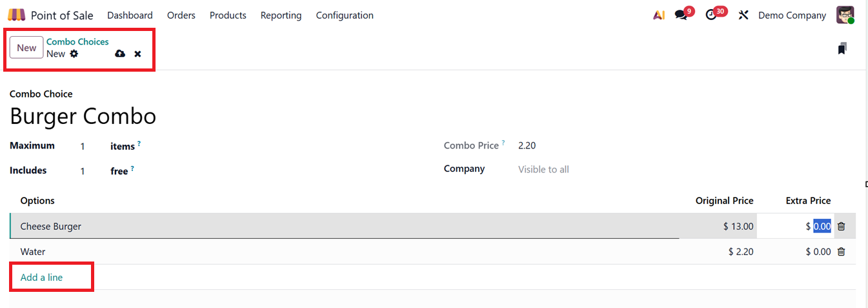Viewport: 868px width, 308px height.
Task: Save the record with cloud icon
Action: coord(120,54)
